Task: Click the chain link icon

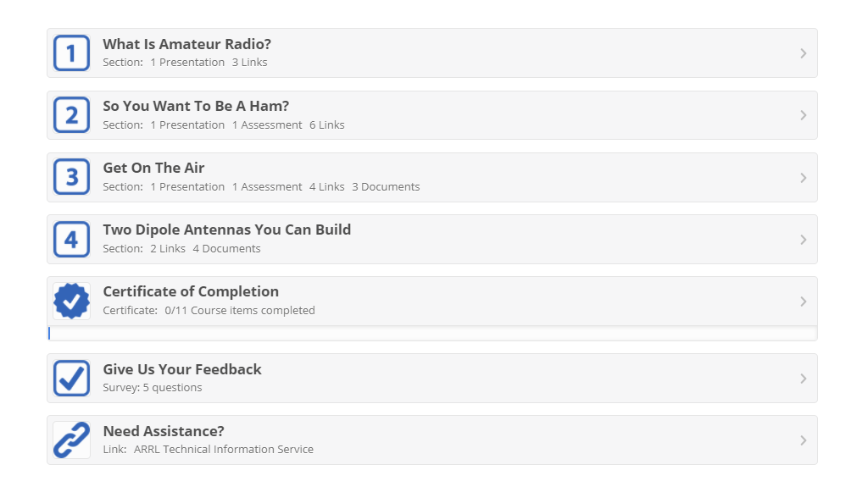Action: click(x=71, y=440)
